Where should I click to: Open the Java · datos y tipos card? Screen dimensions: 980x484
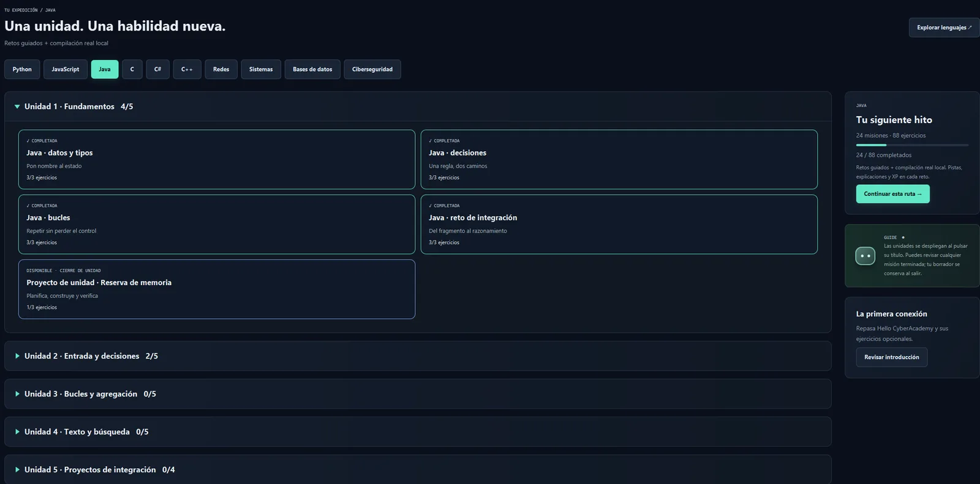[x=217, y=159]
